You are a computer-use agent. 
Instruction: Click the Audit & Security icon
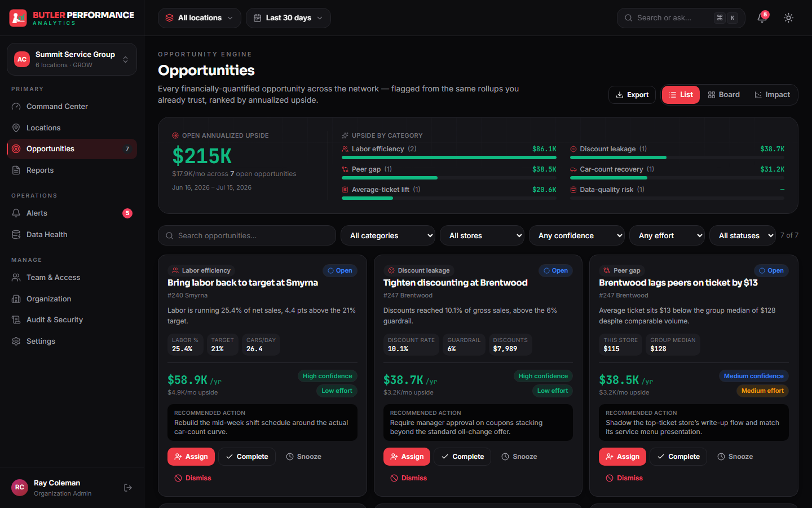coord(16,320)
